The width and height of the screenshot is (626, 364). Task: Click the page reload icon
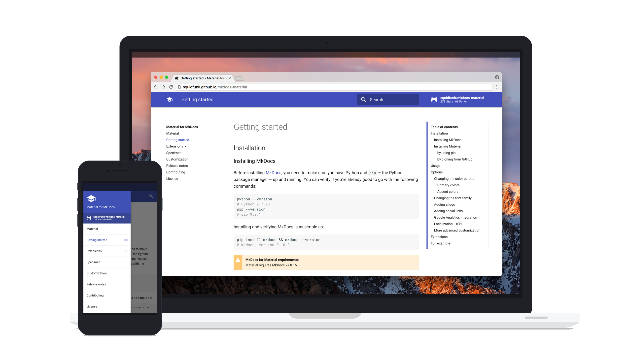171,87
